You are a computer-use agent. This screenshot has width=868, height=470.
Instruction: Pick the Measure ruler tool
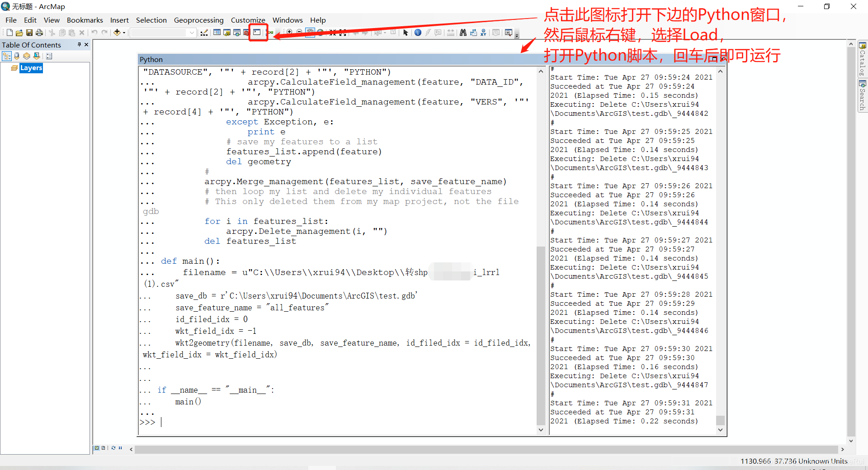coord(451,33)
